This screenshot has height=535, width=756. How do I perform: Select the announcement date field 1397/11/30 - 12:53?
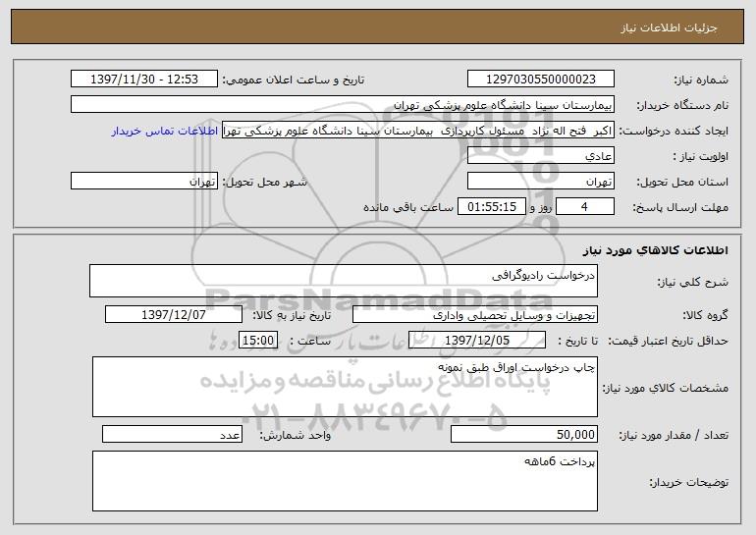[x=144, y=80]
